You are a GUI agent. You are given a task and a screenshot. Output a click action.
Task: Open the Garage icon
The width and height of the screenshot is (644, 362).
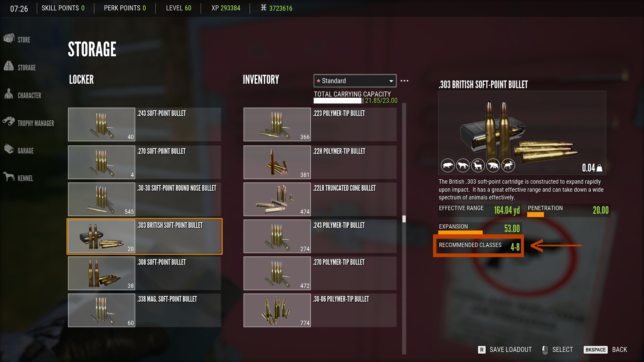pyautogui.click(x=9, y=149)
